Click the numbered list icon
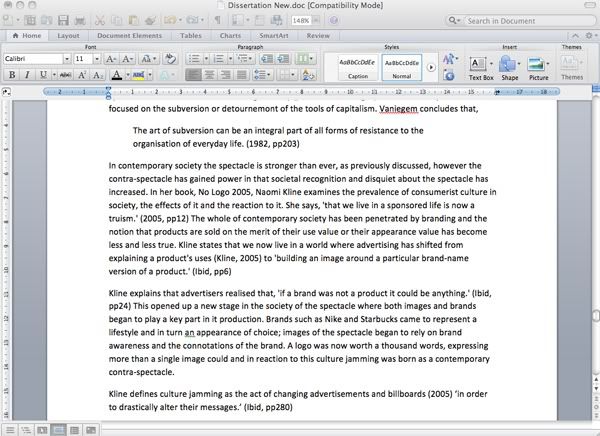This screenshot has height=436, width=600. click(218, 59)
